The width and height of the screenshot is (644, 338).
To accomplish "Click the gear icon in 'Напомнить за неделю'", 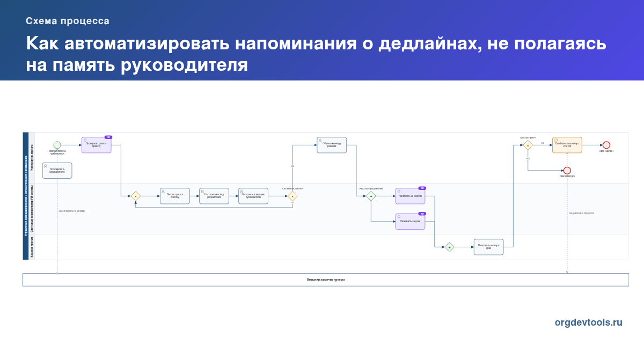I will 399,191.
